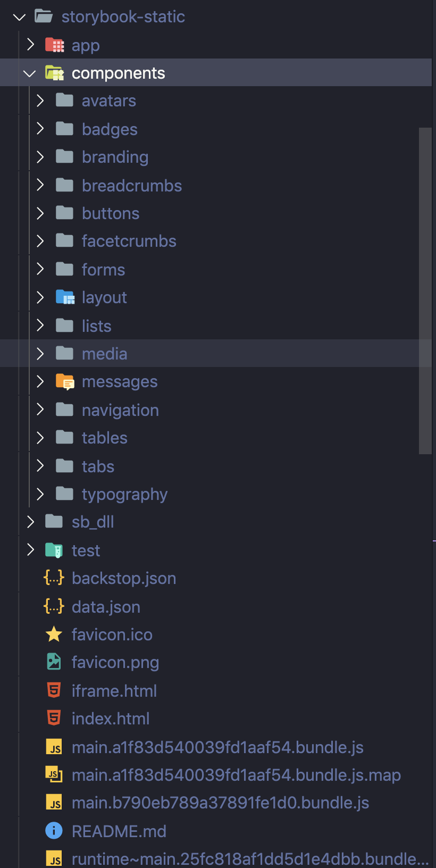Expand the sb_dll folder

(30, 522)
